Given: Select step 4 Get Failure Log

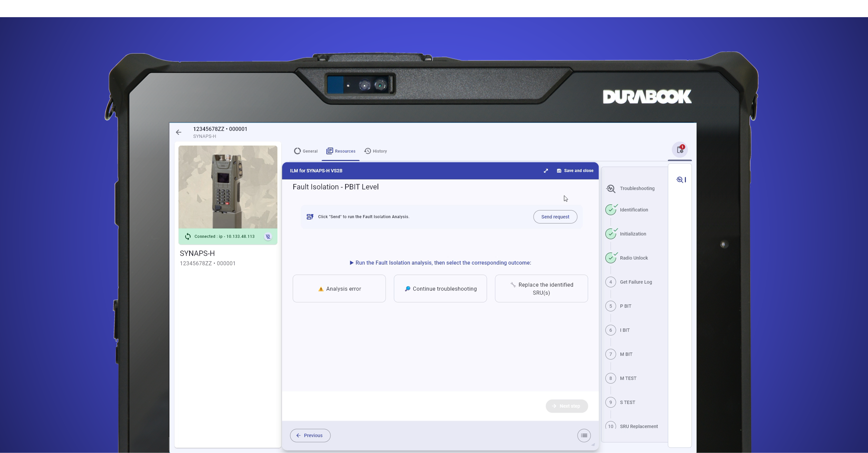Looking at the screenshot, I should [x=629, y=282].
